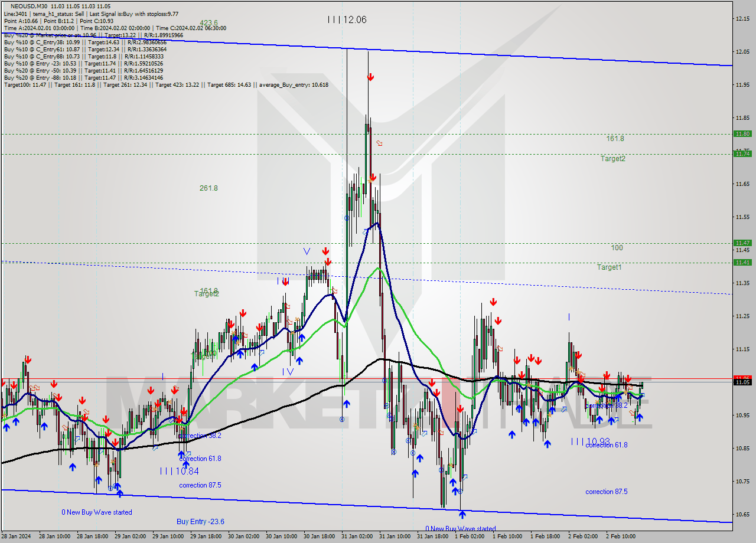Viewport: 756px width, 543px height.
Task: Click the 'I I I 10.84' wave label
Action: point(179,471)
